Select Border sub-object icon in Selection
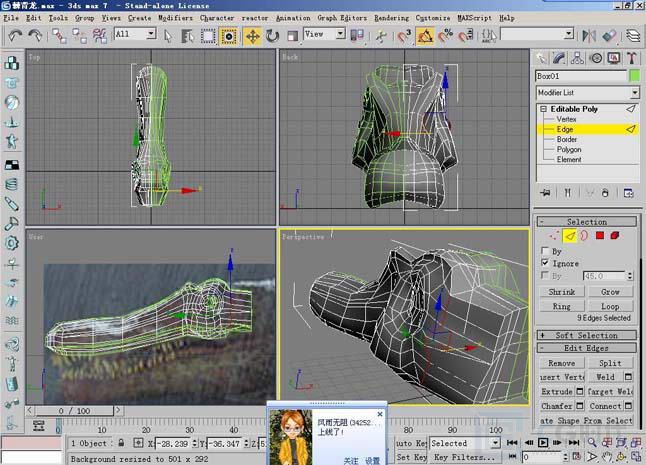646x465 pixels. pos(584,236)
